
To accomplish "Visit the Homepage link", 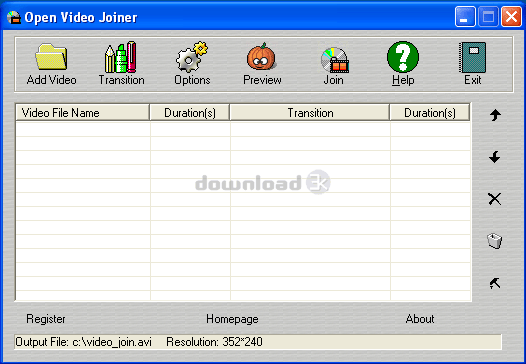I will (x=232, y=319).
